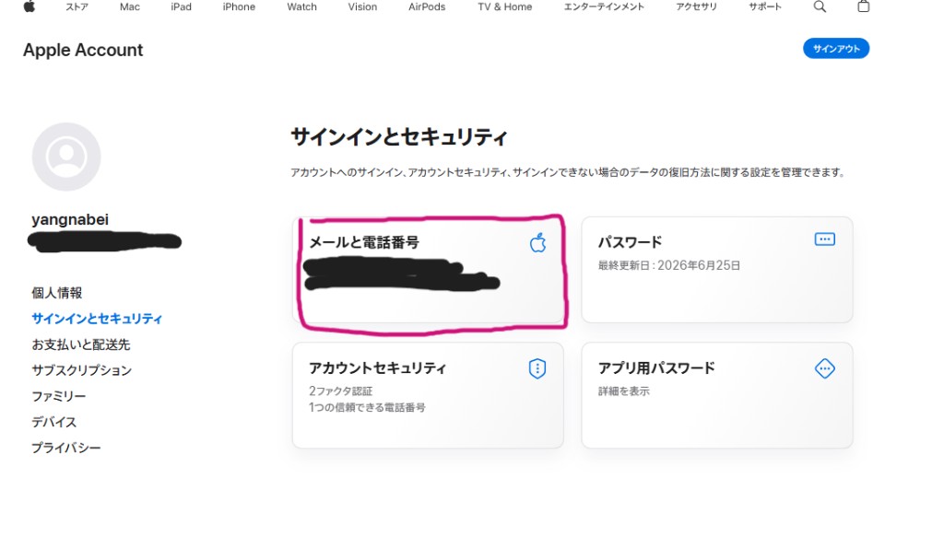This screenshot has width=944, height=560.
Task: Open the Vision menu item
Action: pyautogui.click(x=362, y=7)
